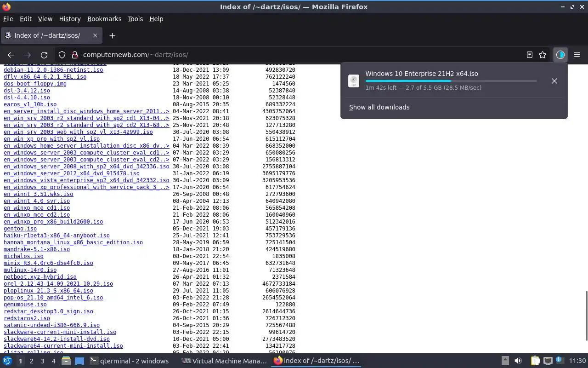Screen dimensions: 588x368
Task: Open the Lubuntu start menu icon
Action: (7, 361)
